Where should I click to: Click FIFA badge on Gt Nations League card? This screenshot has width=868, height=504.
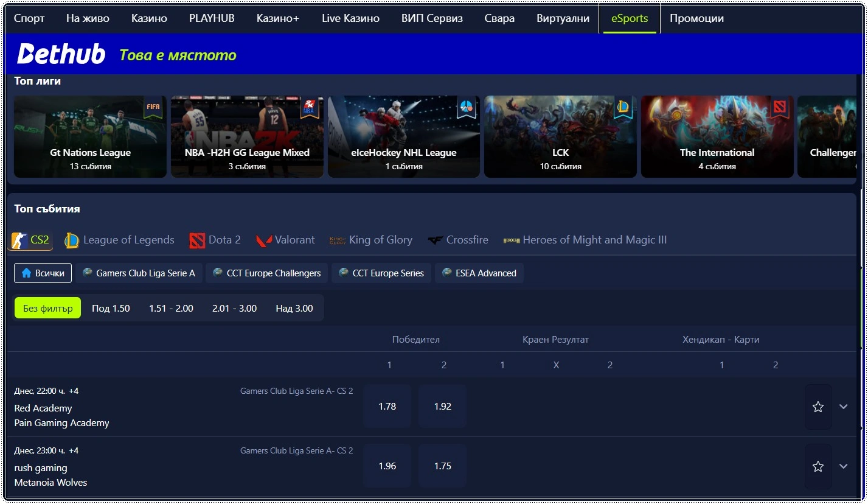click(x=153, y=107)
